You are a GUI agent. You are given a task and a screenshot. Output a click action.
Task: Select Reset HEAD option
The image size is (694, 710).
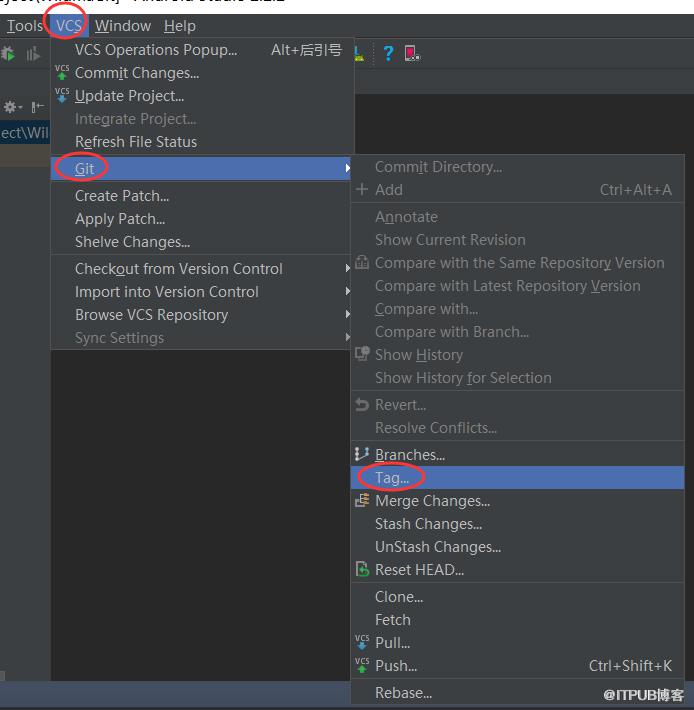coord(517,570)
